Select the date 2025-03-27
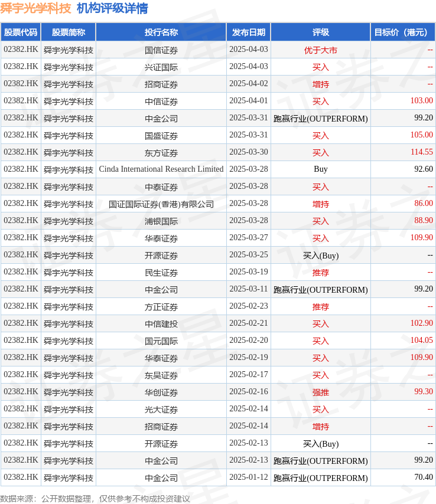The image size is (436, 504). coord(248,237)
